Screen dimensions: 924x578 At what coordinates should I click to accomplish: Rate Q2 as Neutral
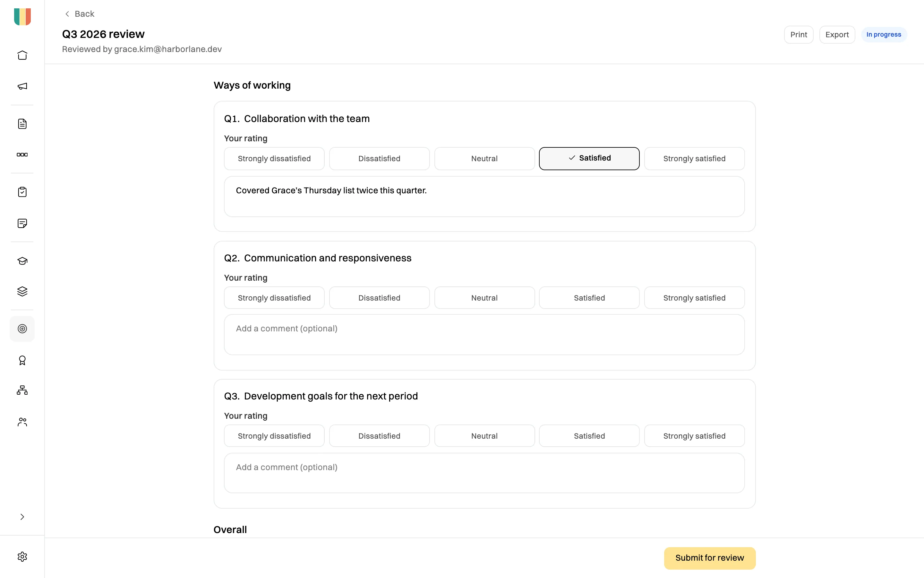[484, 298]
